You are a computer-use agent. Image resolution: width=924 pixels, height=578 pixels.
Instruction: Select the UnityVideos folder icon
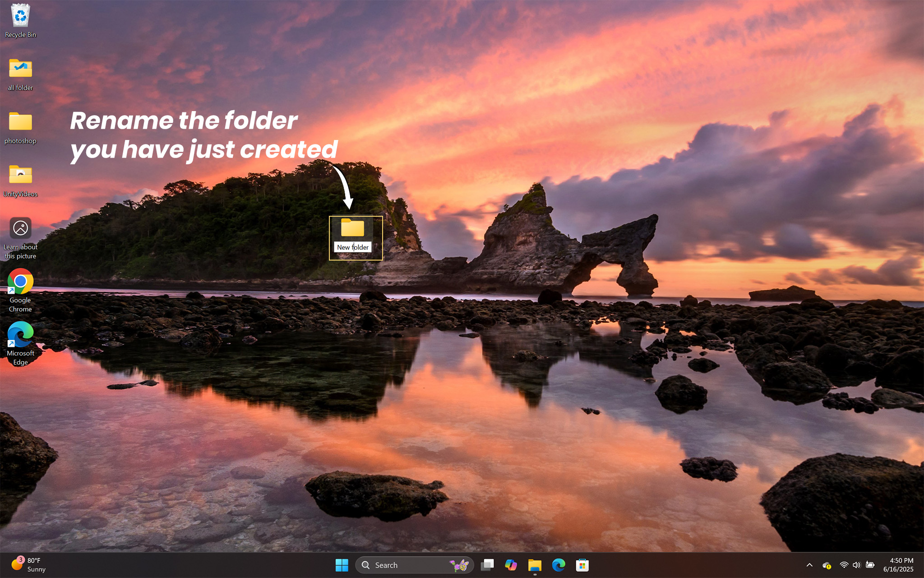tap(20, 175)
